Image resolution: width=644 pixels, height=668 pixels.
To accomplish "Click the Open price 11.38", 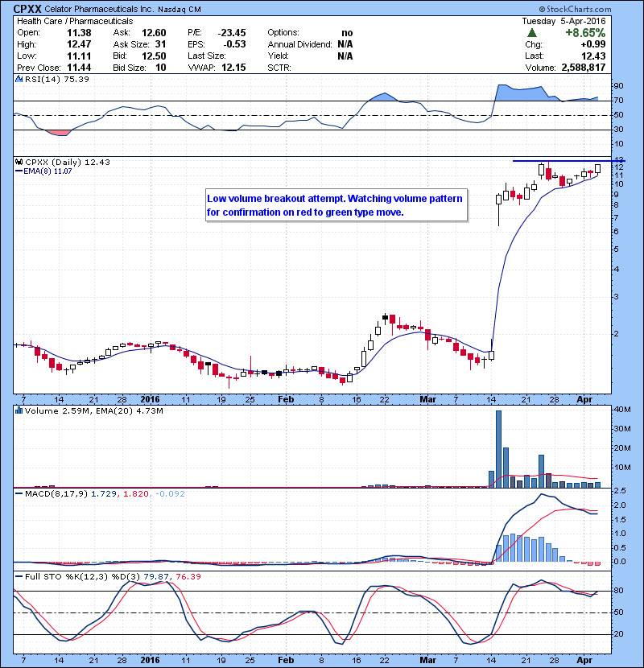I will (79, 33).
